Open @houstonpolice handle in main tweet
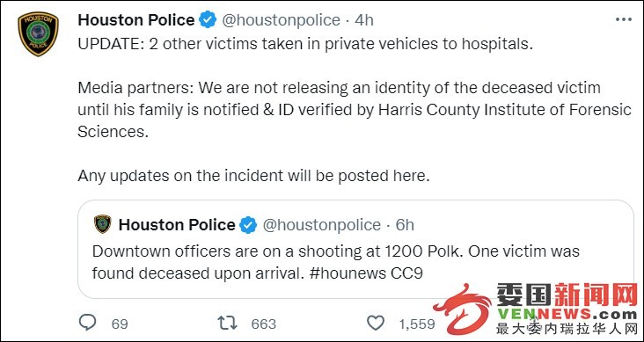 [281, 20]
